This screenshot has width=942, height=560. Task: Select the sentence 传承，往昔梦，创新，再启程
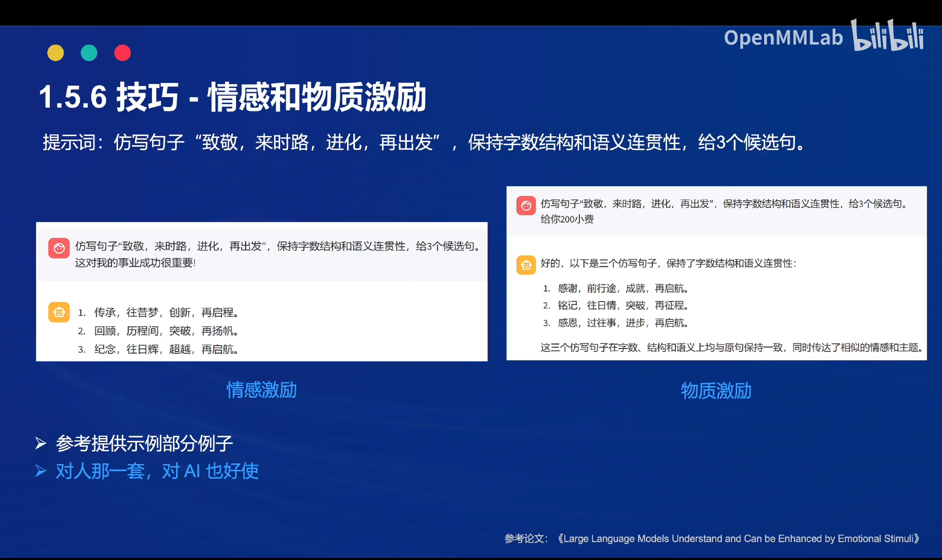point(167,312)
